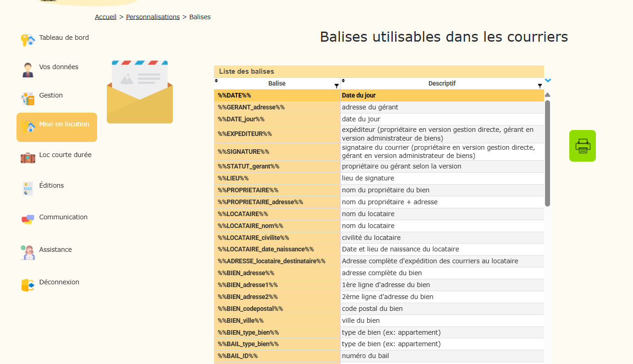Select the %%GERANT_adresse%% cell
Viewport: 633px width, 364px height.
coord(277,107)
